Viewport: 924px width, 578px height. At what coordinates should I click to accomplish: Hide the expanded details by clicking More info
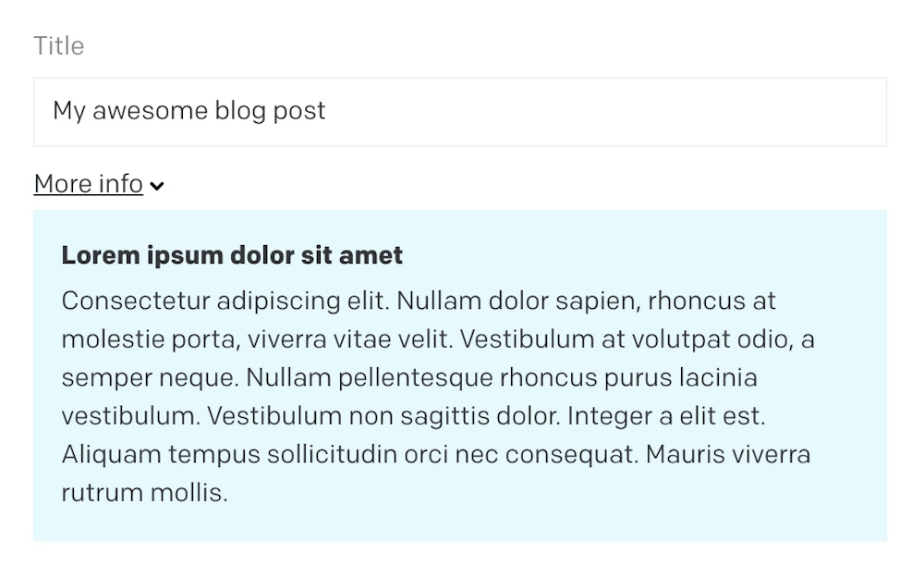pos(88,183)
